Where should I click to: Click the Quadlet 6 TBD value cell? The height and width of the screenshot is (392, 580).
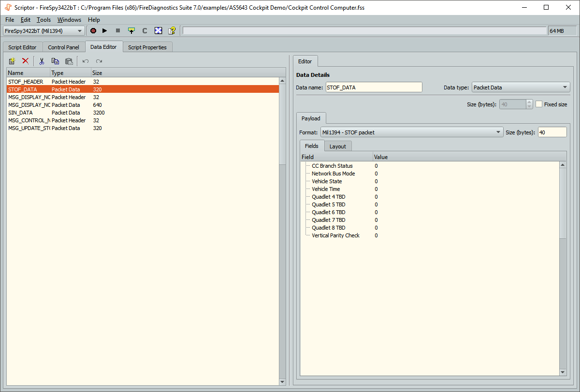point(466,212)
